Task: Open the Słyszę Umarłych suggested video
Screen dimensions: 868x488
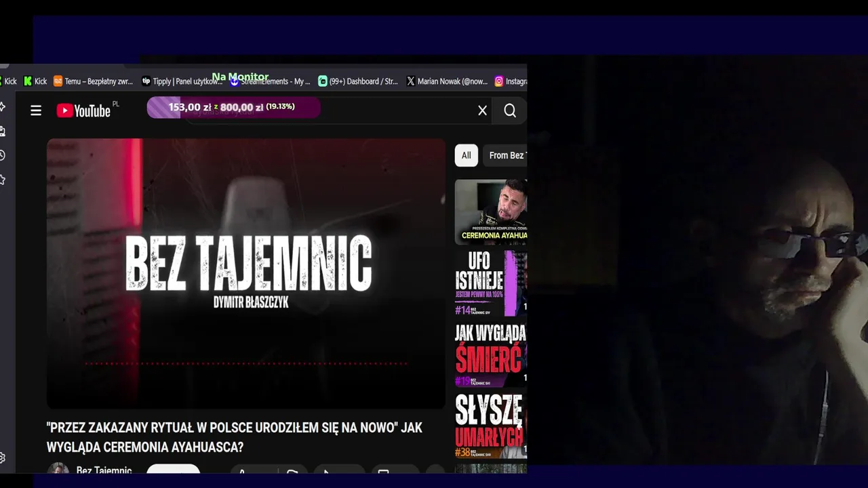Action: pyautogui.click(x=491, y=426)
